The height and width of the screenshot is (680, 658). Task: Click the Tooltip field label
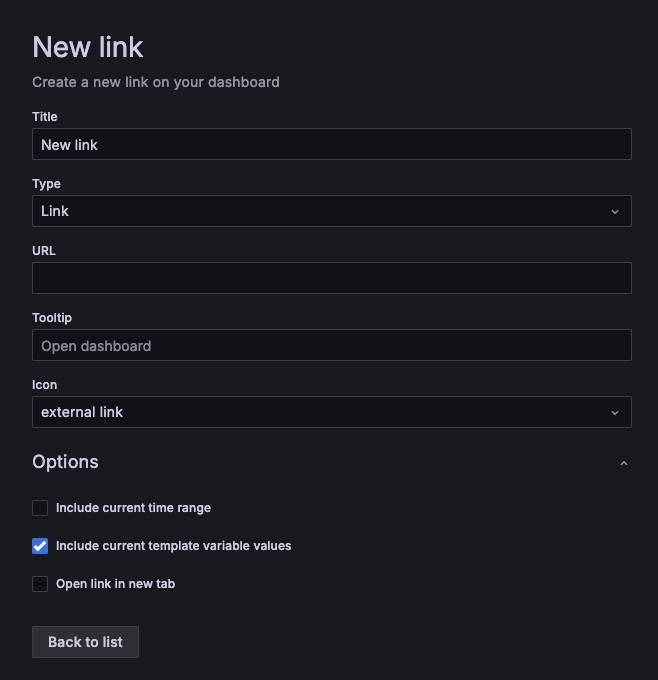tap(52, 318)
